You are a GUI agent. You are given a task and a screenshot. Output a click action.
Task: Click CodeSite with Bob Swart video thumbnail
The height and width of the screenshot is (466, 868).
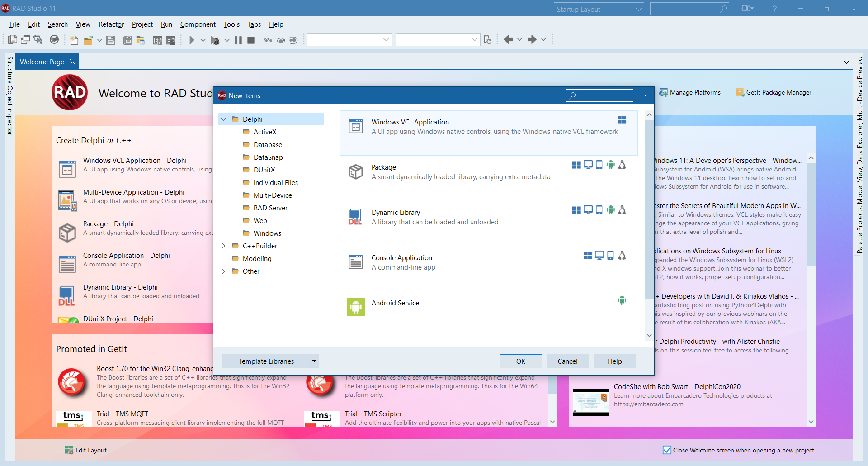click(x=591, y=401)
